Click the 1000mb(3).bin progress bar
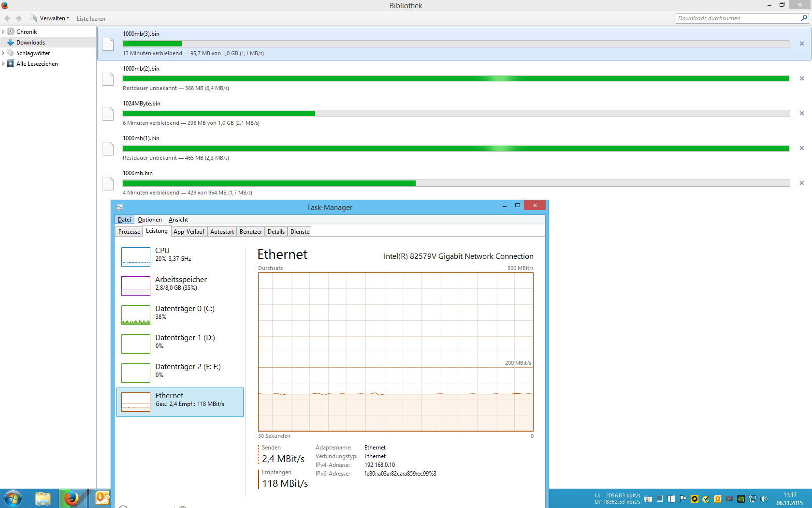This screenshot has width=812, height=508. click(456, 44)
